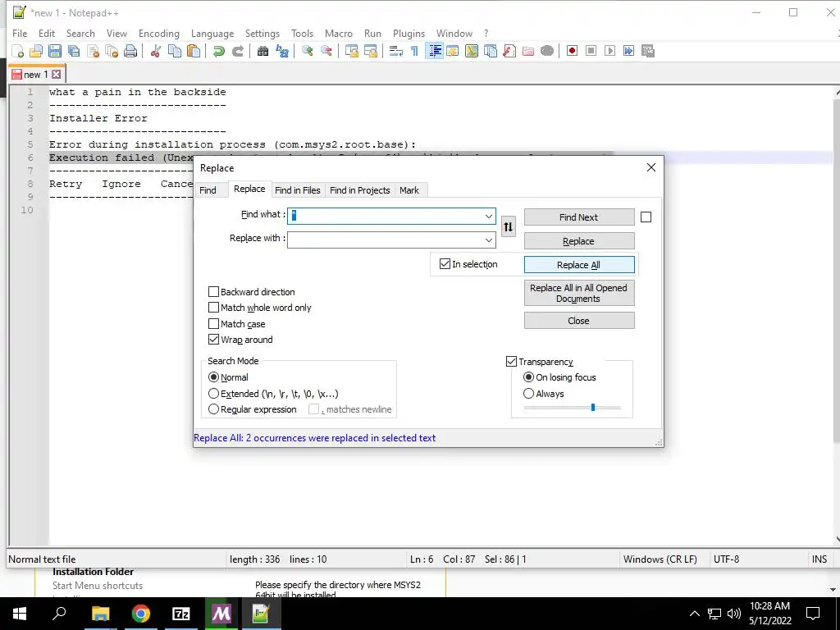Switch to the Mark tab
This screenshot has width=840, height=630.
pyautogui.click(x=409, y=190)
